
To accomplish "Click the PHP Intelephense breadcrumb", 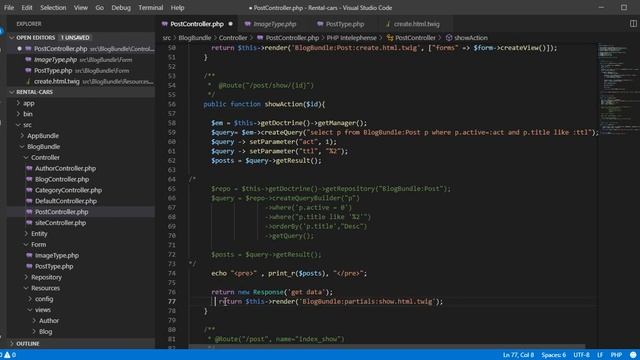I will coord(351,38).
